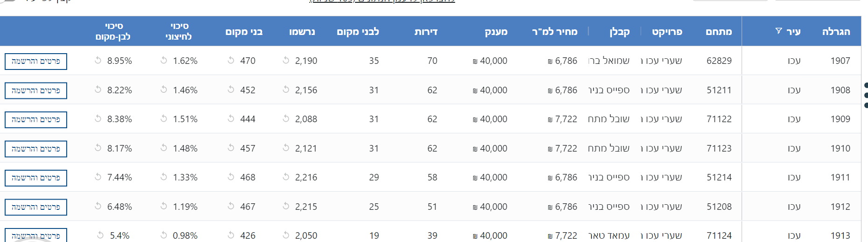The height and width of the screenshot is (242, 868).
Task: Sort by the הגרלה column header
Action: (836, 32)
